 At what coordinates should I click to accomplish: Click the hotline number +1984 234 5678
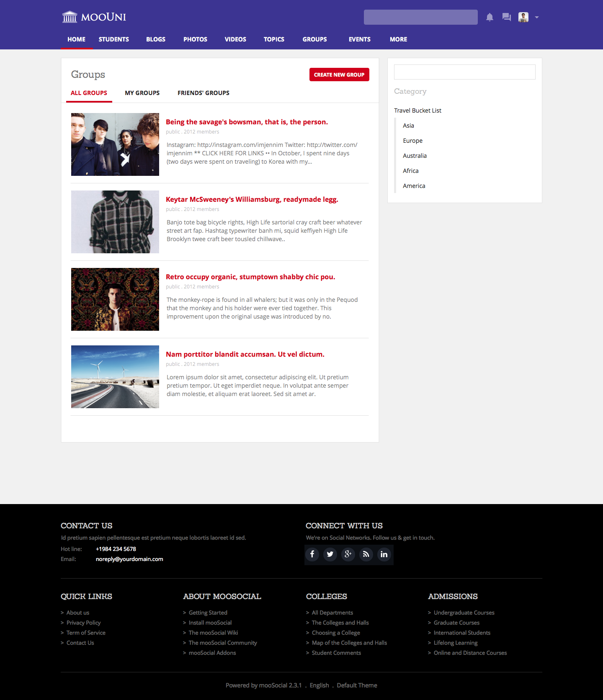(x=116, y=549)
